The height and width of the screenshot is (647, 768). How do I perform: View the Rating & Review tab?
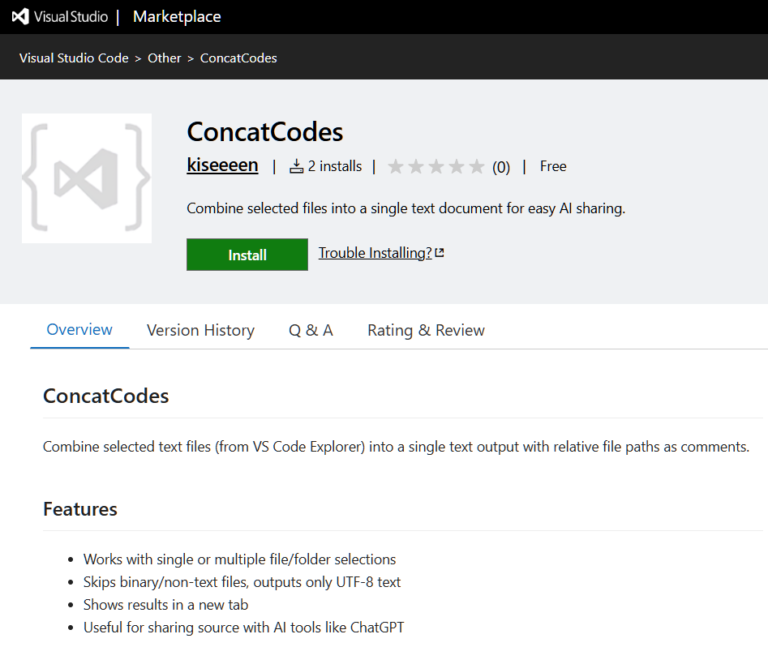[426, 330]
